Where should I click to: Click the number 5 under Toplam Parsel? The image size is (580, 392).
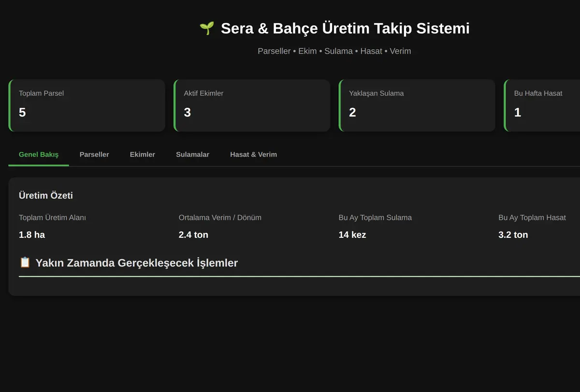(x=22, y=113)
